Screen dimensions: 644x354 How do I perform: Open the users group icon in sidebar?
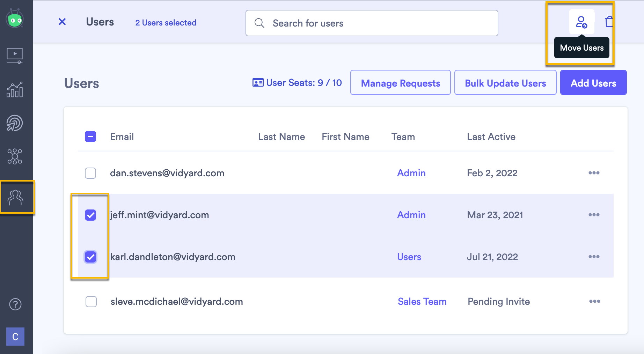(x=15, y=198)
